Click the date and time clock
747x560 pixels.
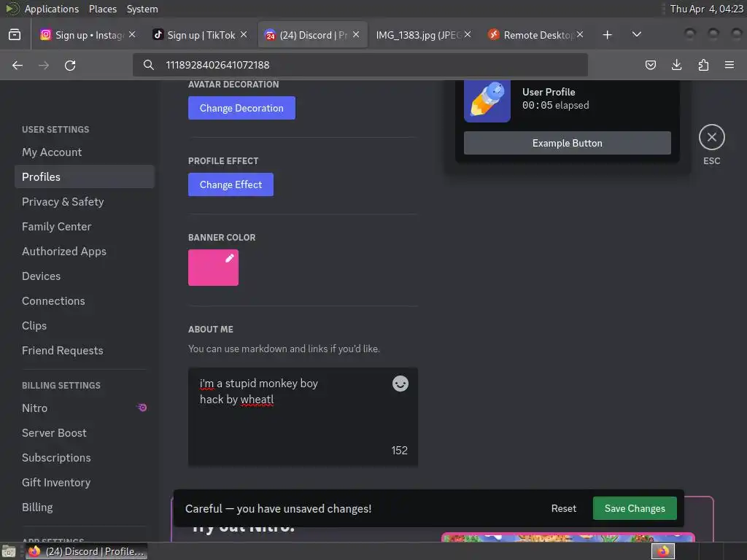click(x=706, y=9)
